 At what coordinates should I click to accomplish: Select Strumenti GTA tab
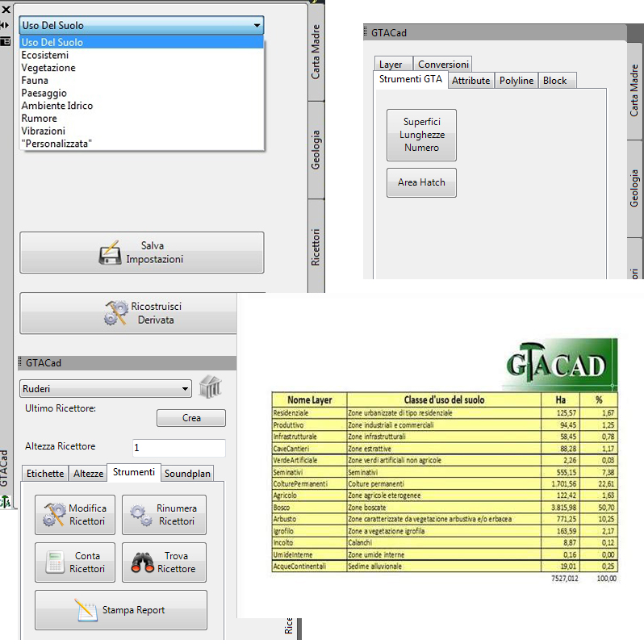(410, 79)
